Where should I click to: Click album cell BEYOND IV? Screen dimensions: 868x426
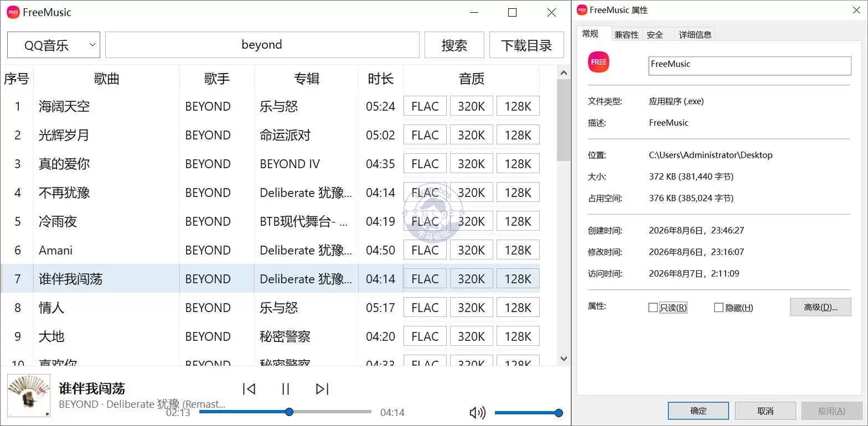tap(290, 164)
